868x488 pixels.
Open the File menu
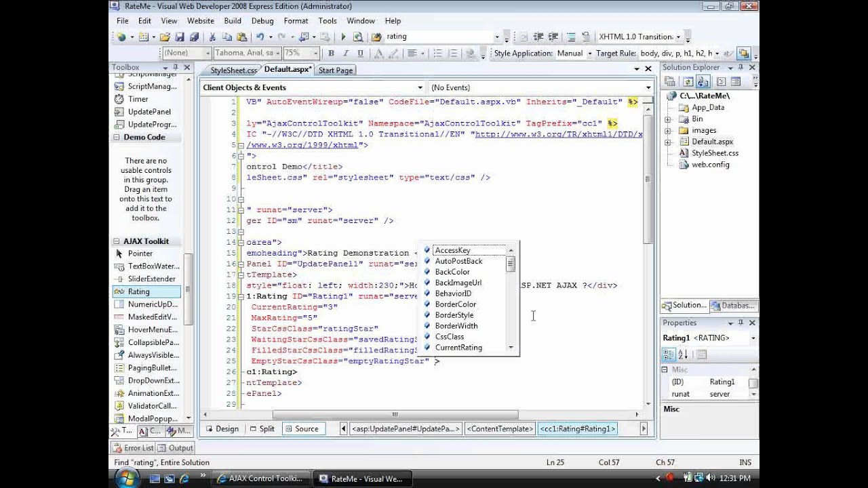coord(122,21)
